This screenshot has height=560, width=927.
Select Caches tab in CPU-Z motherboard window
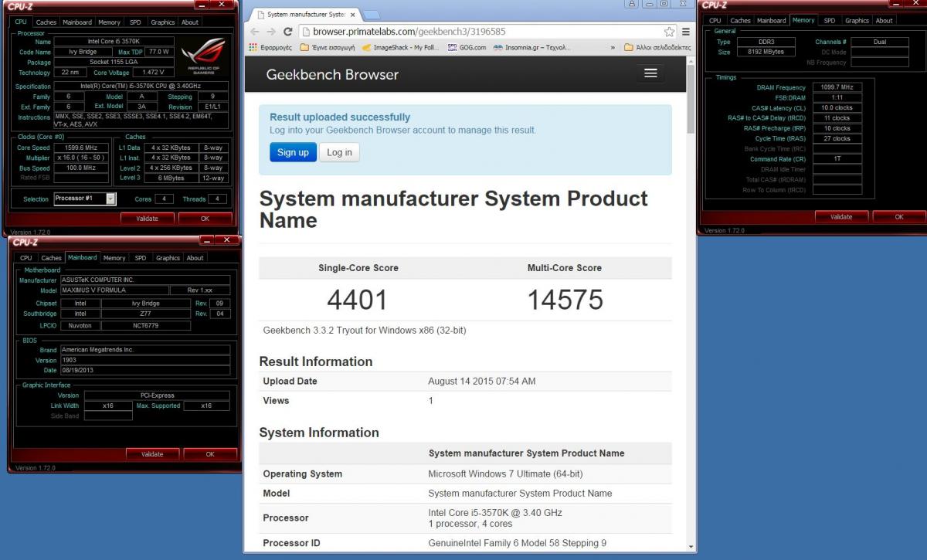point(51,258)
